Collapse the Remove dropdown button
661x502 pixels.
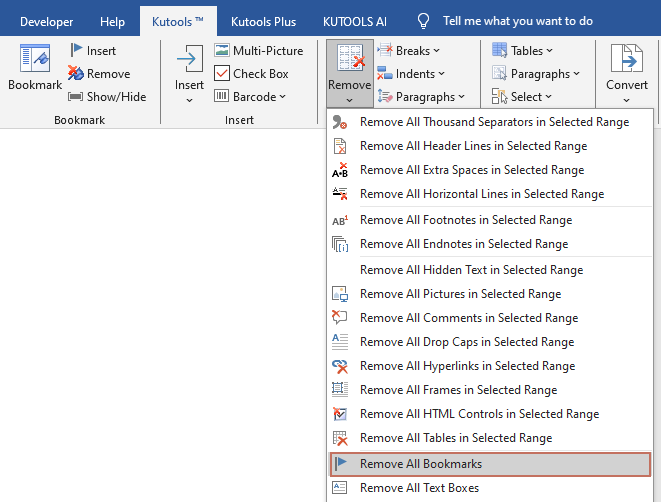(x=349, y=73)
